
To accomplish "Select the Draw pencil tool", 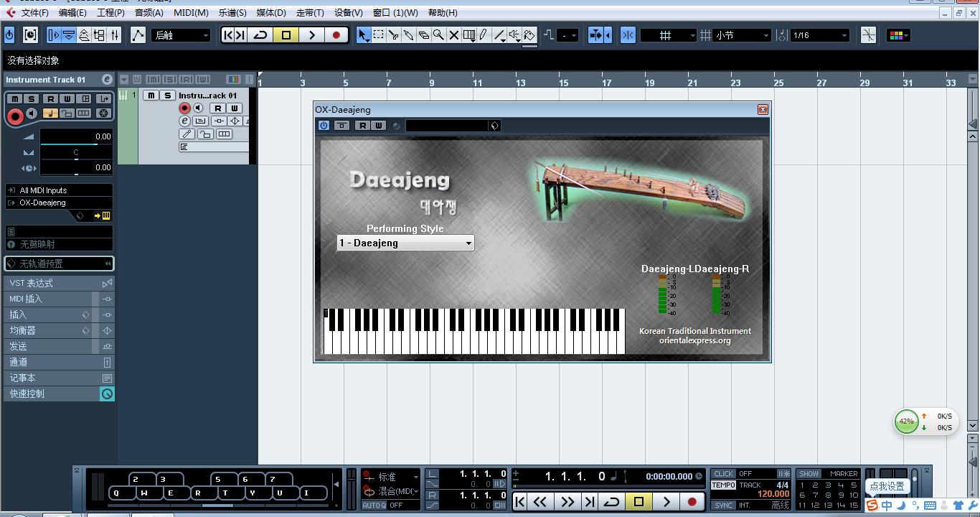I will click(x=484, y=34).
